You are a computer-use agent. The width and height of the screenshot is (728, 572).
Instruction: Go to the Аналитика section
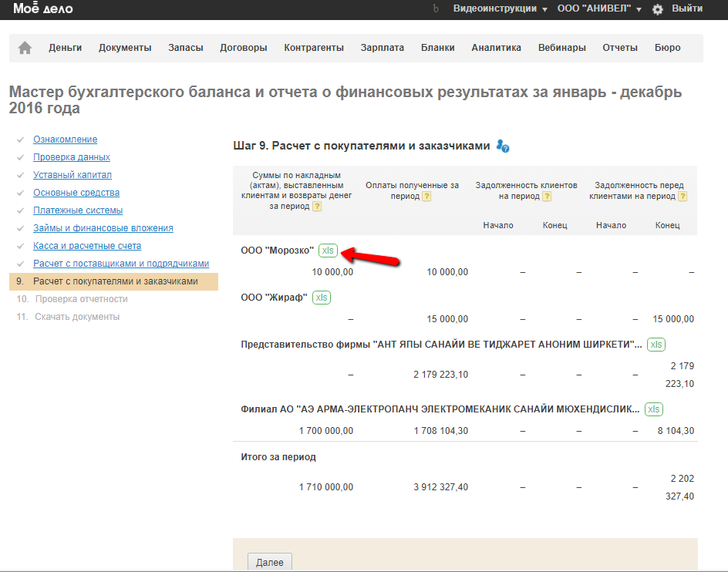click(496, 48)
